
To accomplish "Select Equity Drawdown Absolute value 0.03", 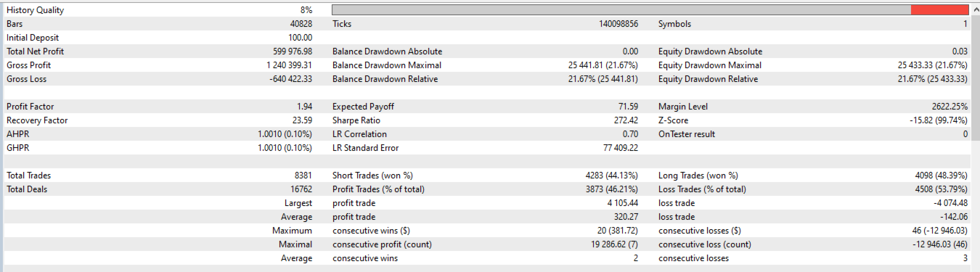I will coord(960,51).
